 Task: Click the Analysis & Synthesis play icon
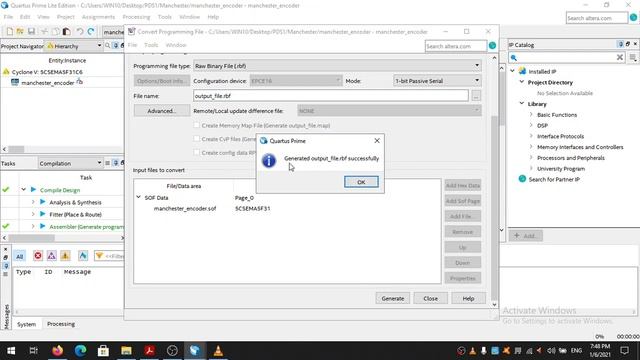(42, 202)
